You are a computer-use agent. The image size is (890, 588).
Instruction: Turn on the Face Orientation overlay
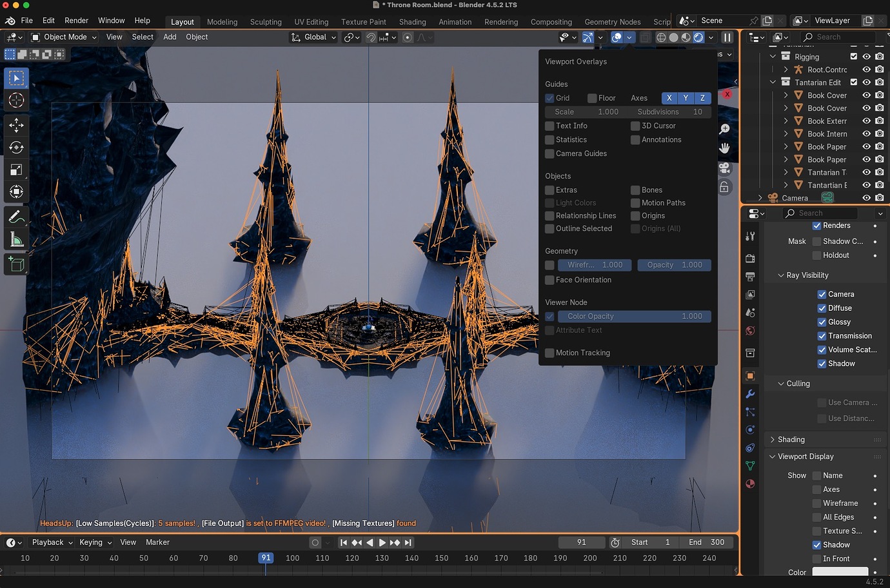[x=549, y=280]
